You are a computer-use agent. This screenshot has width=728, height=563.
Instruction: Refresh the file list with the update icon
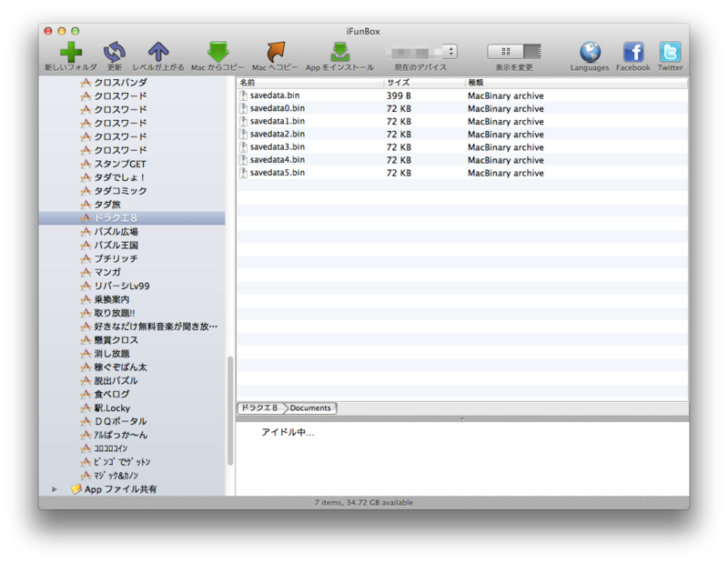pyautogui.click(x=115, y=52)
